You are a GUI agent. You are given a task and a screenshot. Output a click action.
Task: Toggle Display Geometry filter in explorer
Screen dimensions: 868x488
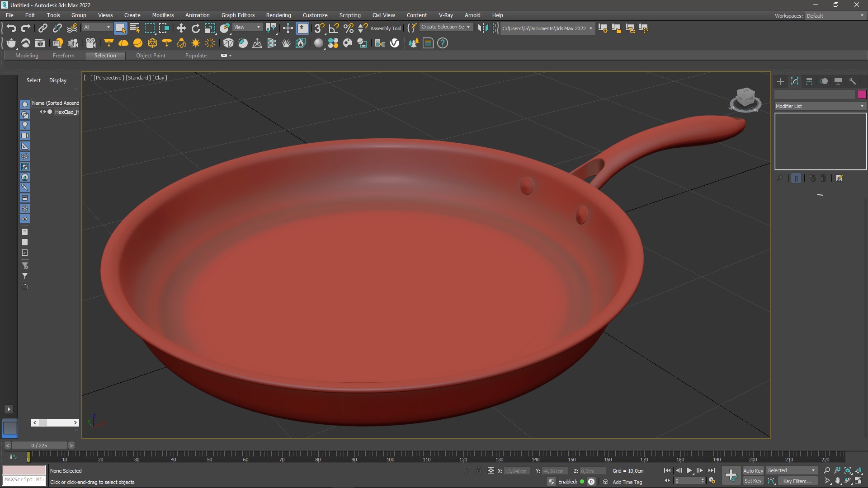25,104
